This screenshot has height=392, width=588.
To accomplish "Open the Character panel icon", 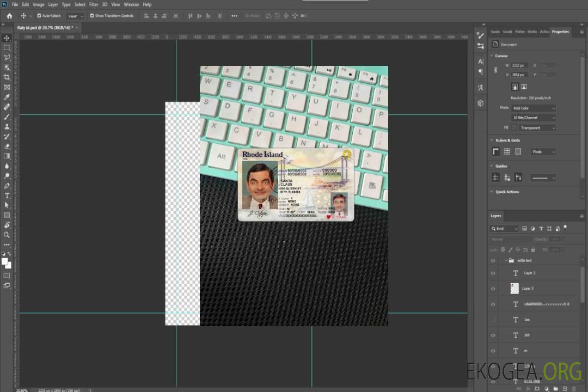I will (x=481, y=61).
